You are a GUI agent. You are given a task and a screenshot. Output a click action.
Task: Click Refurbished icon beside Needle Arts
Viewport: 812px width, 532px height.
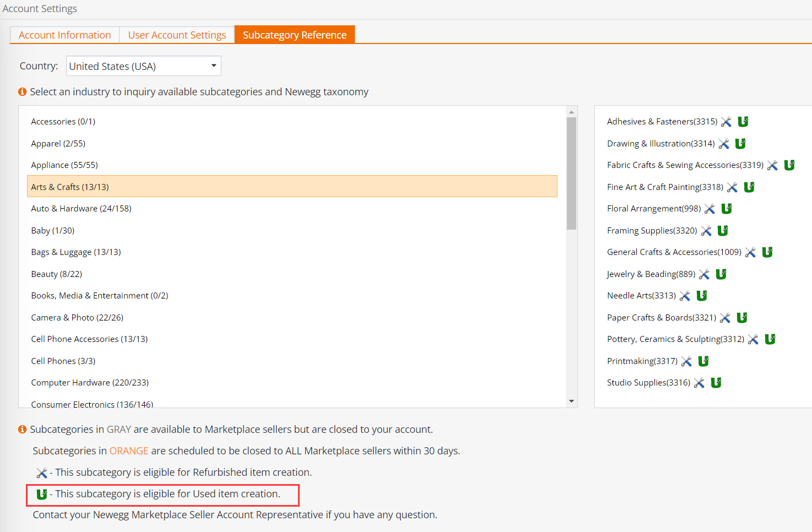(x=685, y=296)
